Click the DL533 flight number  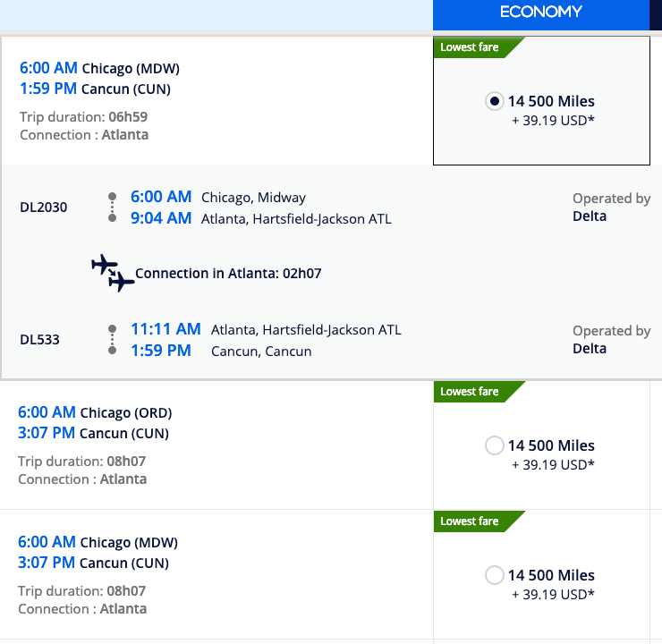[x=39, y=340]
